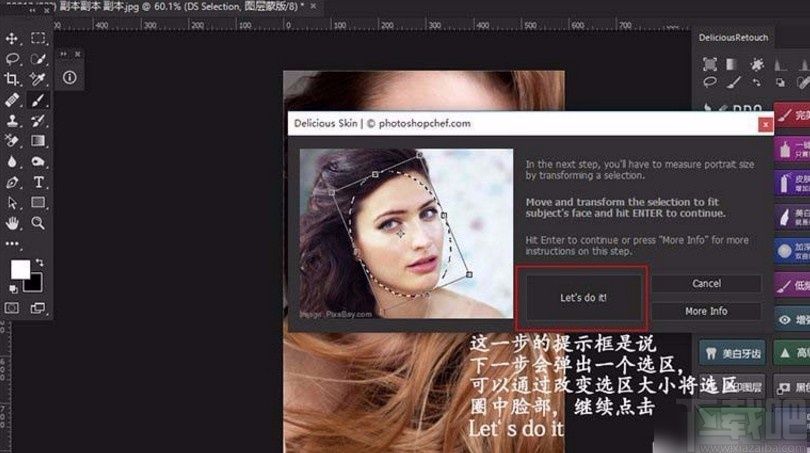810x453 pixels.
Task: Click the purple spray can skin button
Action: (792, 183)
